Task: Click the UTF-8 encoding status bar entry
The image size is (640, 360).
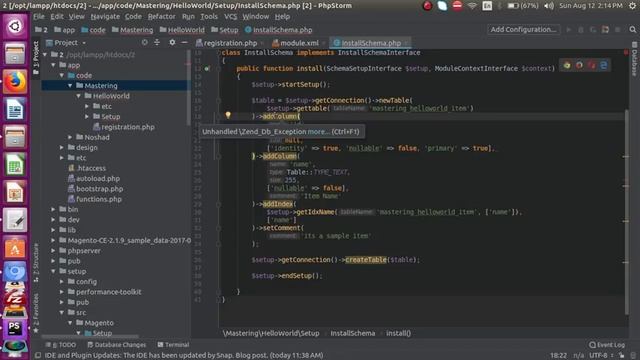Action: 600,356
